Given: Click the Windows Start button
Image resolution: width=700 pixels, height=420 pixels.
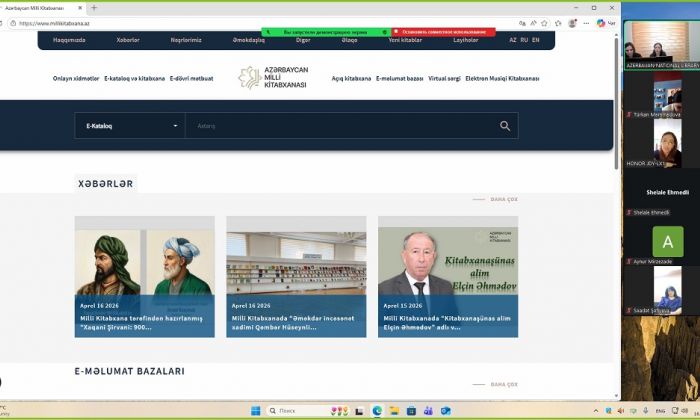Looking at the screenshot, I should click(254, 410).
